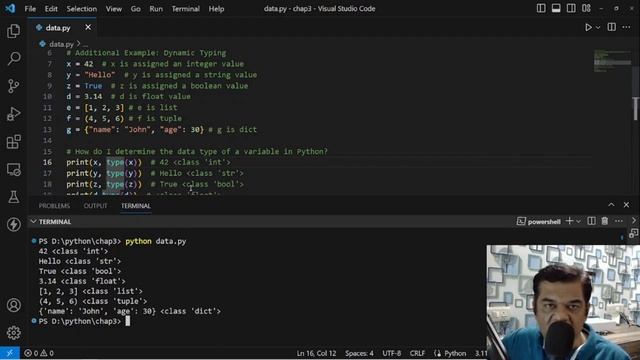
Task: Open the Testing flask view
Action: (13, 197)
